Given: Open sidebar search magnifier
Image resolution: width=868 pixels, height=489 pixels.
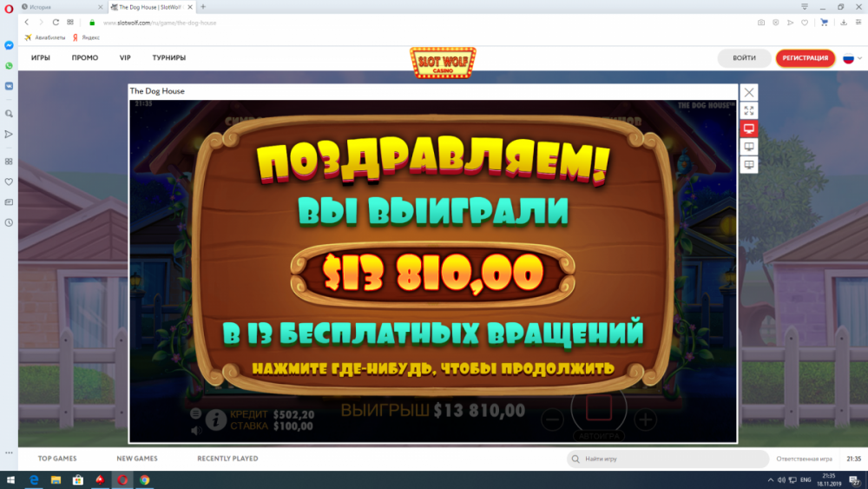Looking at the screenshot, I should [x=9, y=114].
